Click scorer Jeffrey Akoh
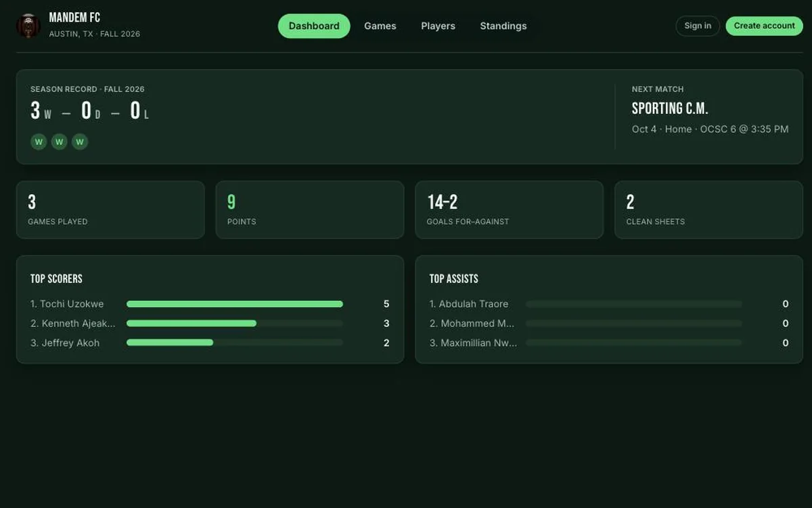The height and width of the screenshot is (508, 812). (x=65, y=343)
